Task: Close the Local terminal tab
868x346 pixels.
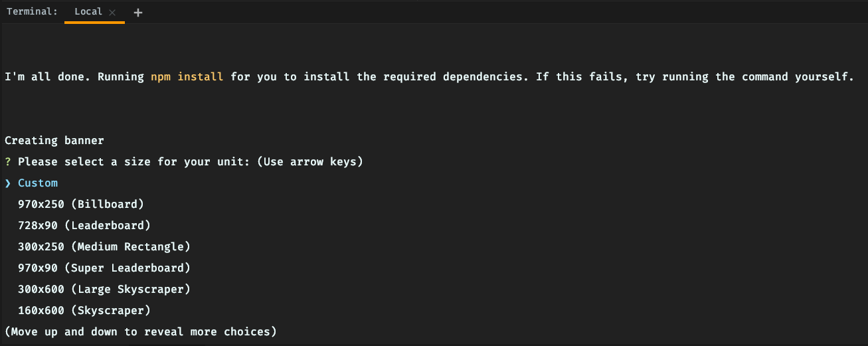Action: coord(112,12)
